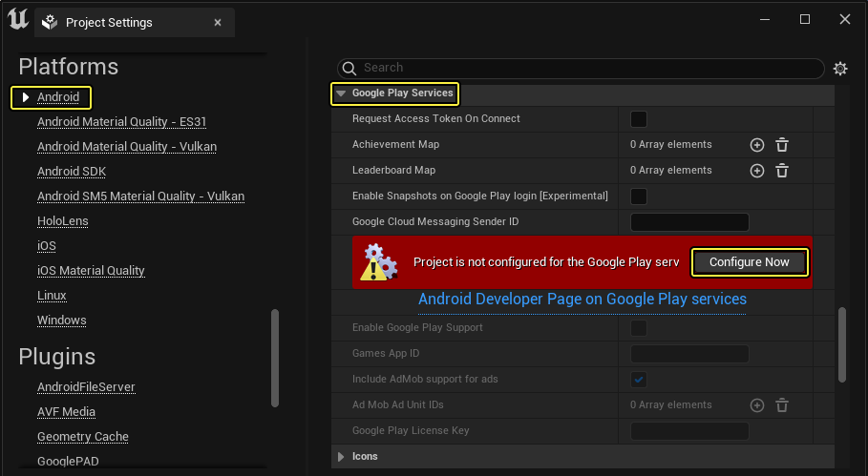The height and width of the screenshot is (476, 868).
Task: Empty the Leaderboard Map array
Action: [782, 171]
